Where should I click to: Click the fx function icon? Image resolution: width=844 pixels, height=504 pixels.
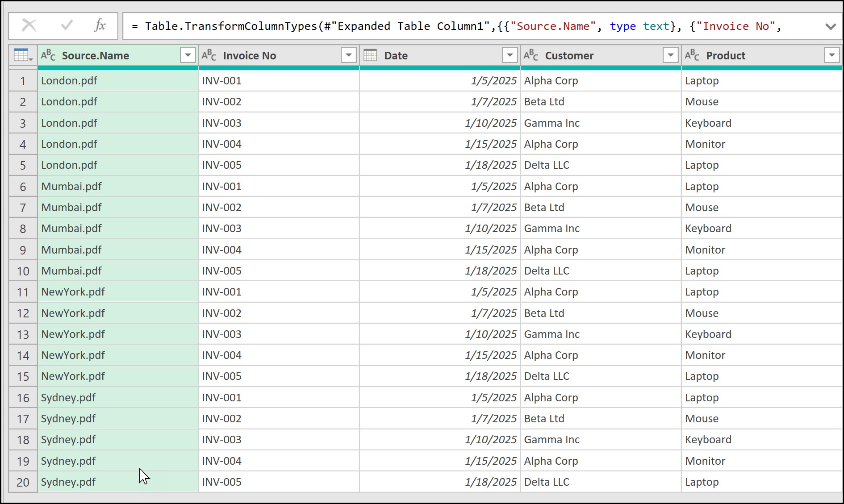100,25
